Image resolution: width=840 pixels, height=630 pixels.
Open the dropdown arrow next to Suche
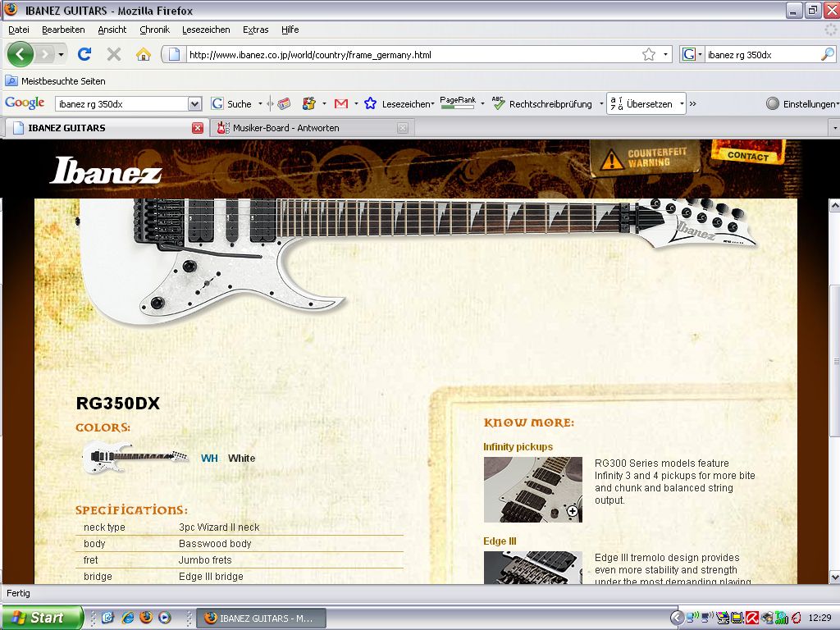pos(260,104)
